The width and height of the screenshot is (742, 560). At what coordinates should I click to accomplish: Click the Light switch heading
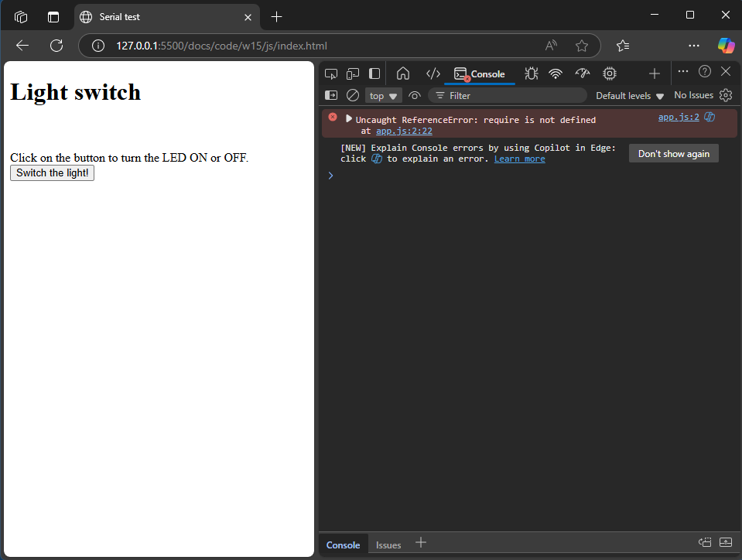coord(76,92)
